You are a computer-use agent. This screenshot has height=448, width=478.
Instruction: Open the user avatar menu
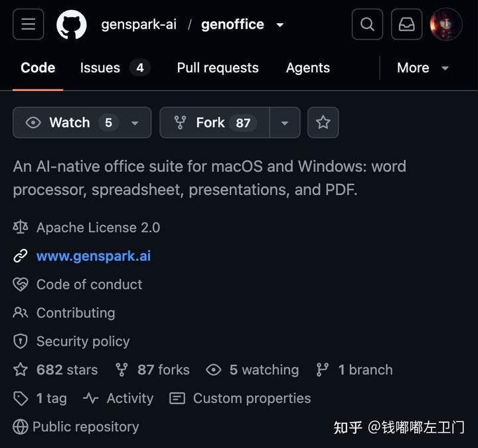click(446, 25)
